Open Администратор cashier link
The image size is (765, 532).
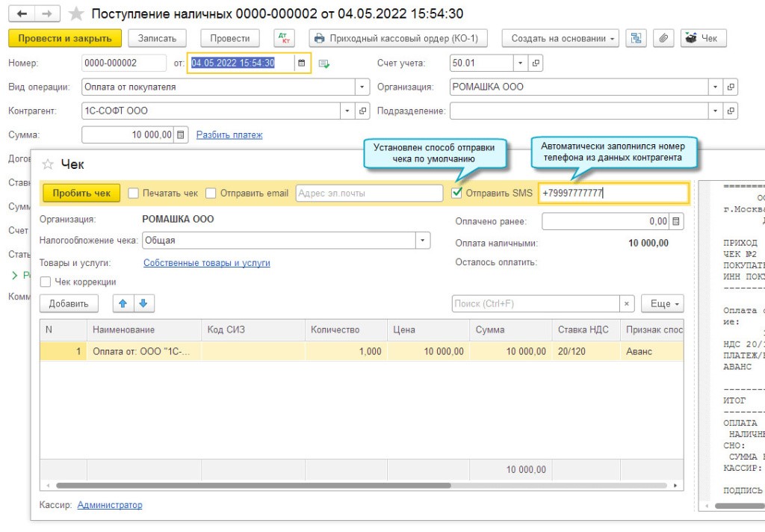(110, 504)
